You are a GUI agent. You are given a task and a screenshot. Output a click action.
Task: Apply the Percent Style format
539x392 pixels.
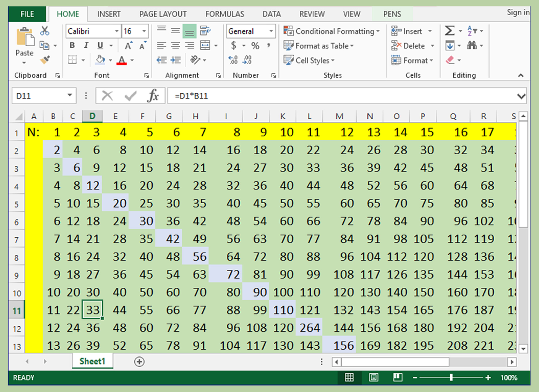(256, 46)
